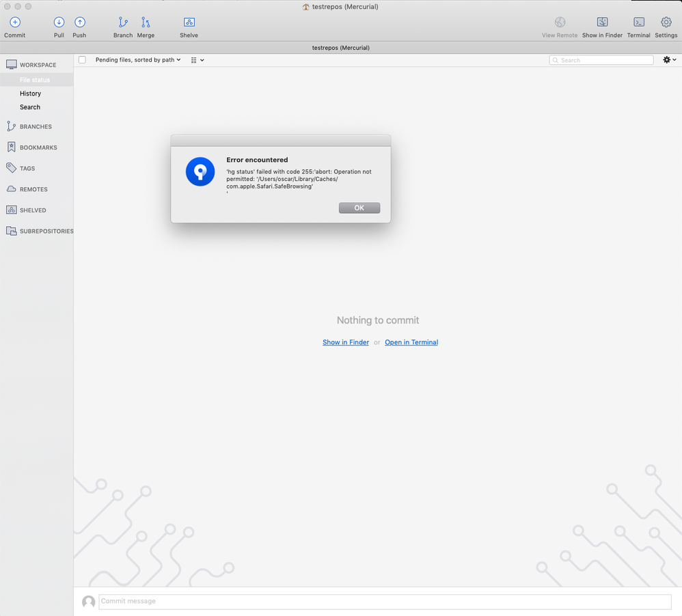Focus the Commit message field
Screen dimensions: 682x616
pos(385,601)
